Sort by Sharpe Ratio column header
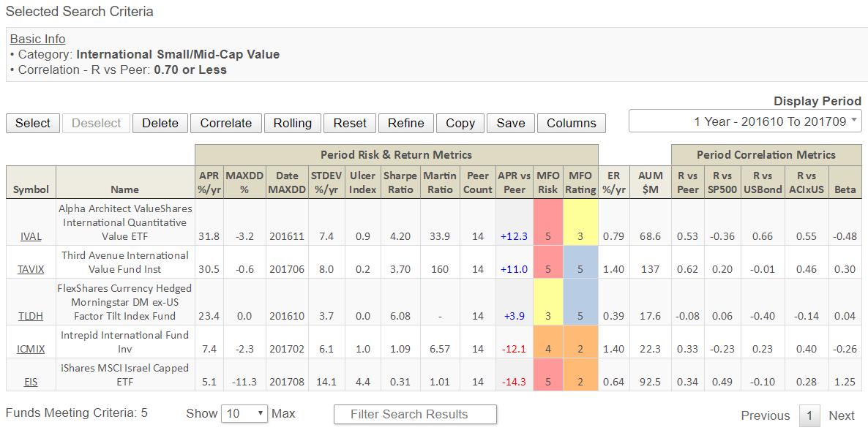868x433 pixels. [400, 182]
